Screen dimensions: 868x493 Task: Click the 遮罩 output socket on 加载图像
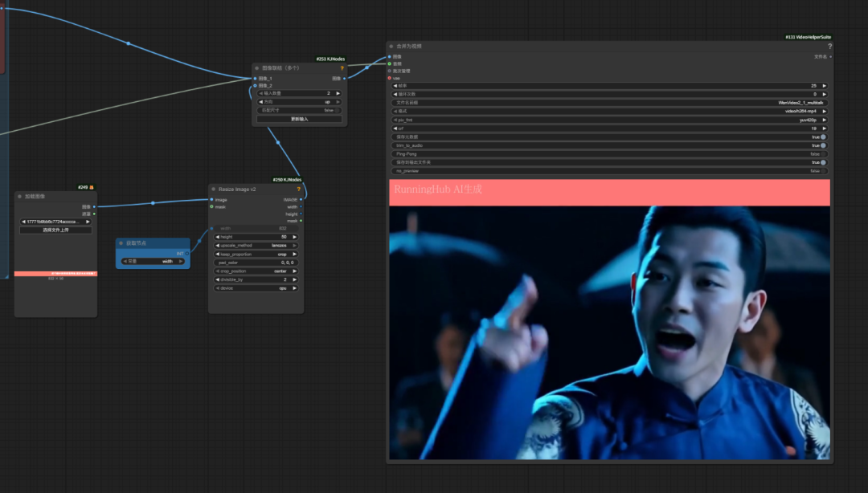(x=94, y=214)
